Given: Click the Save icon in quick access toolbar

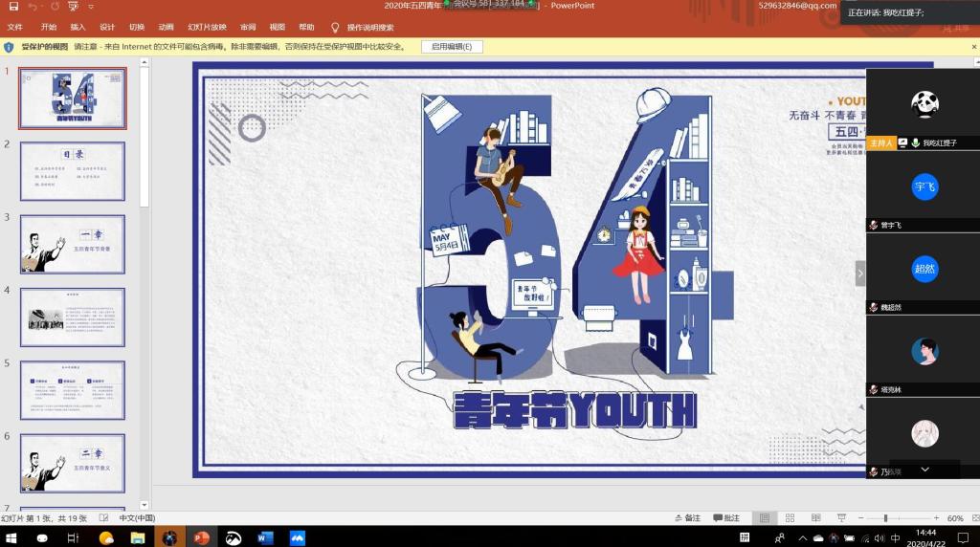Looking at the screenshot, I should click(x=13, y=7).
